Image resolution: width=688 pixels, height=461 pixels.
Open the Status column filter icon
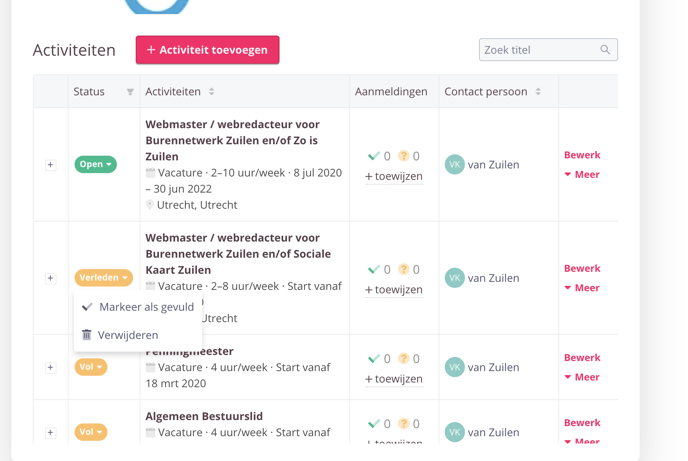click(x=130, y=92)
